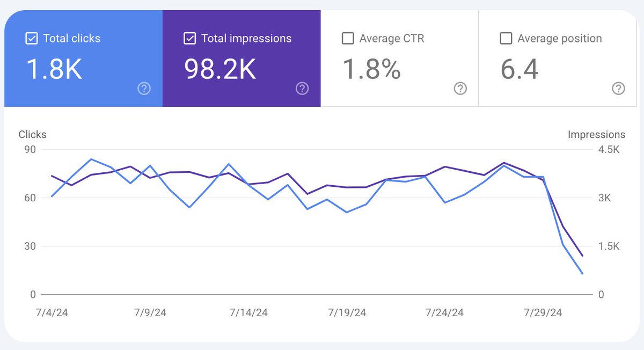The width and height of the screenshot is (644, 350).
Task: Open help icon on Average CTR card
Action: tap(460, 89)
